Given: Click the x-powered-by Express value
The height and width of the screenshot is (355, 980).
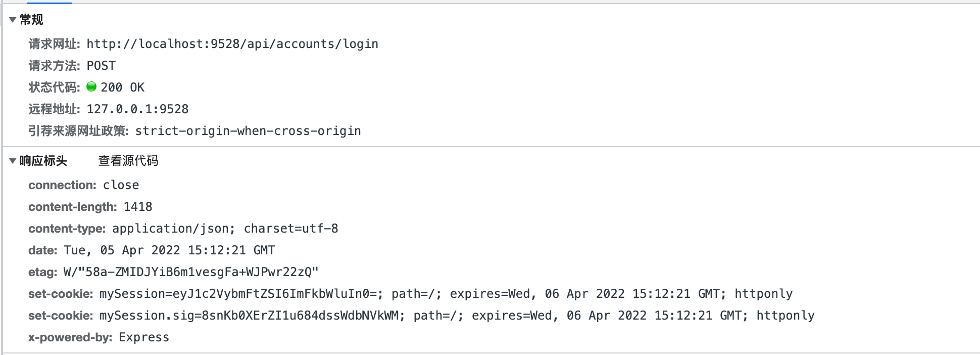Looking at the screenshot, I should tap(144, 337).
